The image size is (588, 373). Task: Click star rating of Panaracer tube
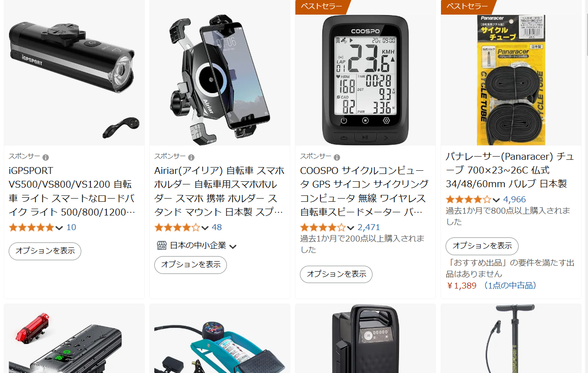pos(468,200)
